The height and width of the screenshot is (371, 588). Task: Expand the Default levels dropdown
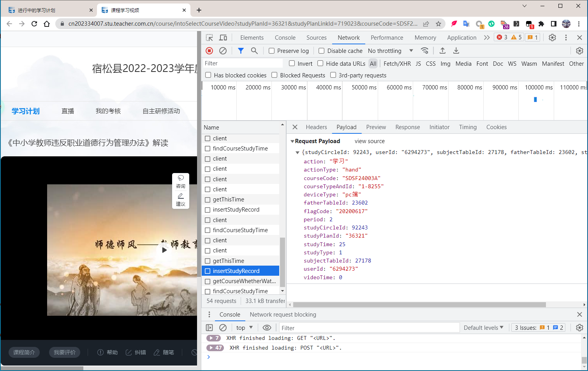tap(483, 328)
